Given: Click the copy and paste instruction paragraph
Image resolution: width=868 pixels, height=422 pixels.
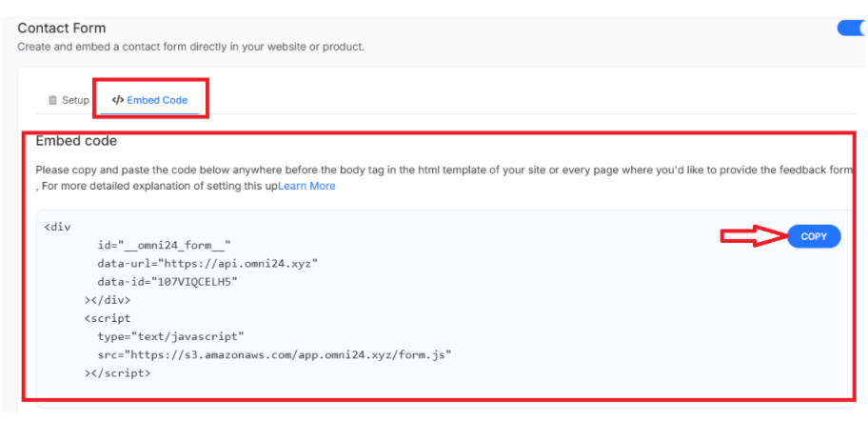Looking at the screenshot, I should click(444, 178).
